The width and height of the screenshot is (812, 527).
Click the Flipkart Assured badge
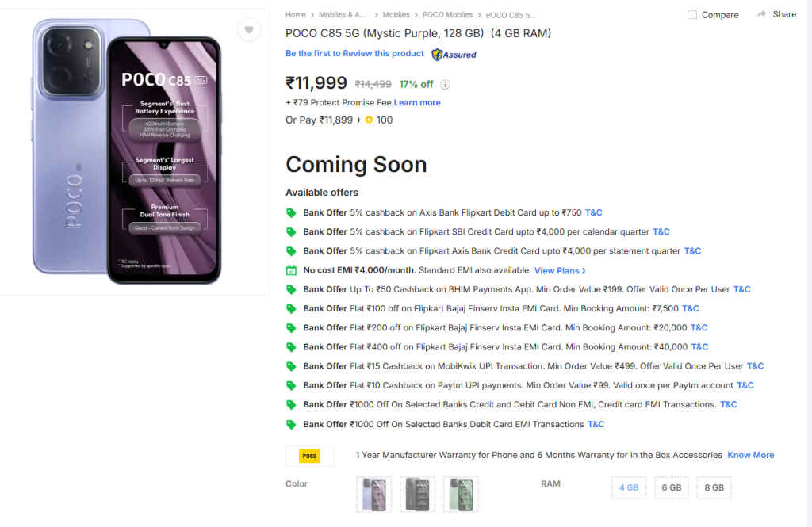point(454,54)
